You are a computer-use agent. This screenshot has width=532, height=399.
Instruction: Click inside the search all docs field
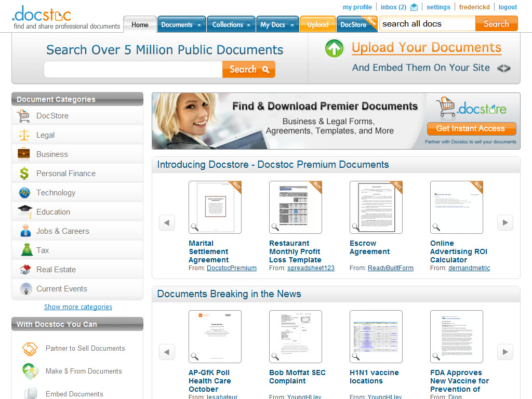coord(426,23)
